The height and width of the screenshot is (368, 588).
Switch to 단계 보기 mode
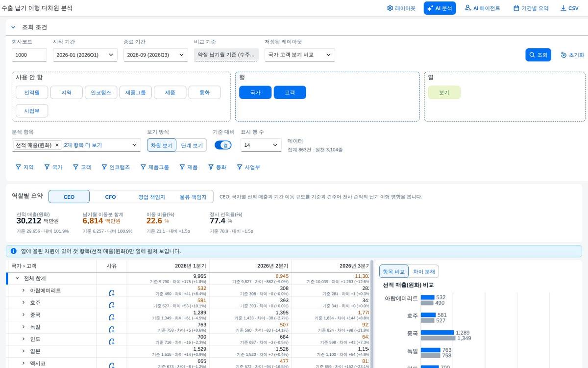pos(192,145)
